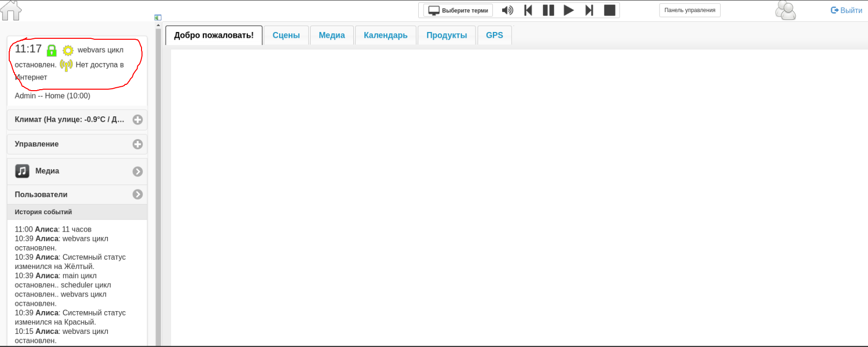Screen dimensions: 868x347
Task: Click the Выйти logout link
Action: coord(846,10)
